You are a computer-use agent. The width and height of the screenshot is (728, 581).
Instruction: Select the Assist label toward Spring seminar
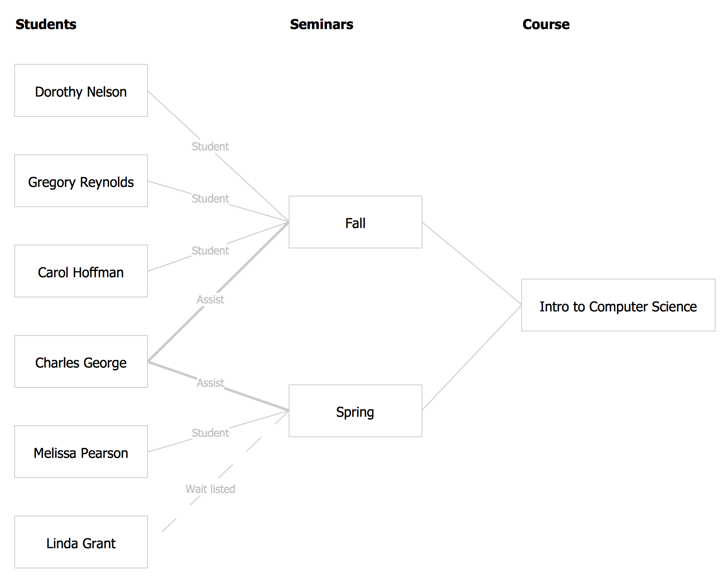[210, 383]
